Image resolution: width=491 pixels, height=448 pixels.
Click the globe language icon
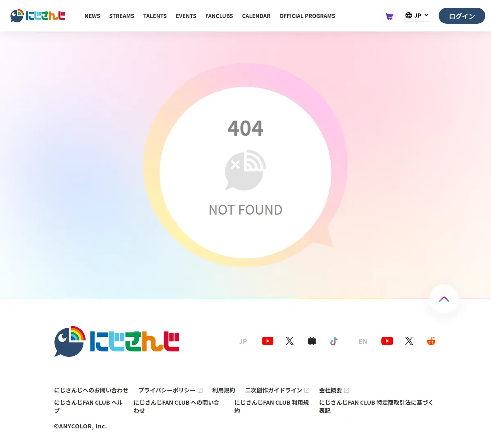point(409,16)
